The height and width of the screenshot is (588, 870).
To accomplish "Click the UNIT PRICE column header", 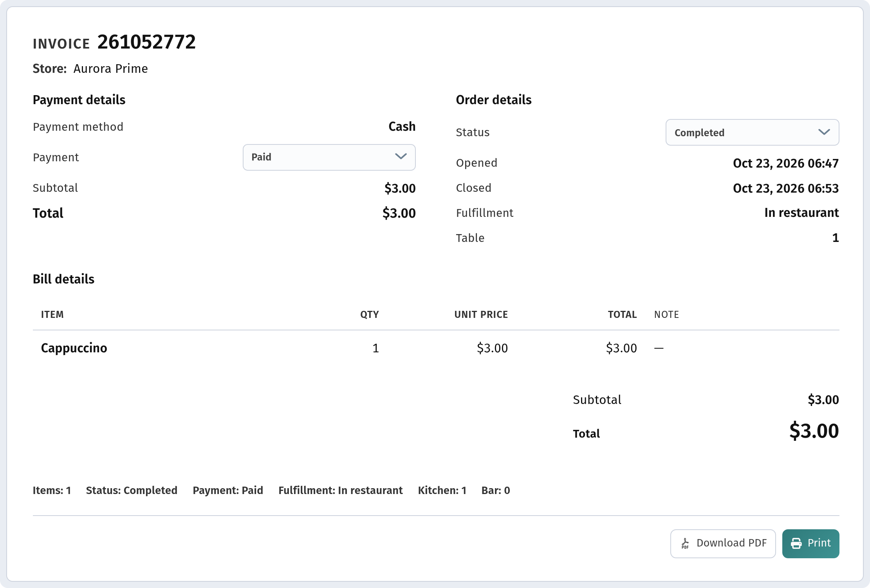I will point(481,314).
